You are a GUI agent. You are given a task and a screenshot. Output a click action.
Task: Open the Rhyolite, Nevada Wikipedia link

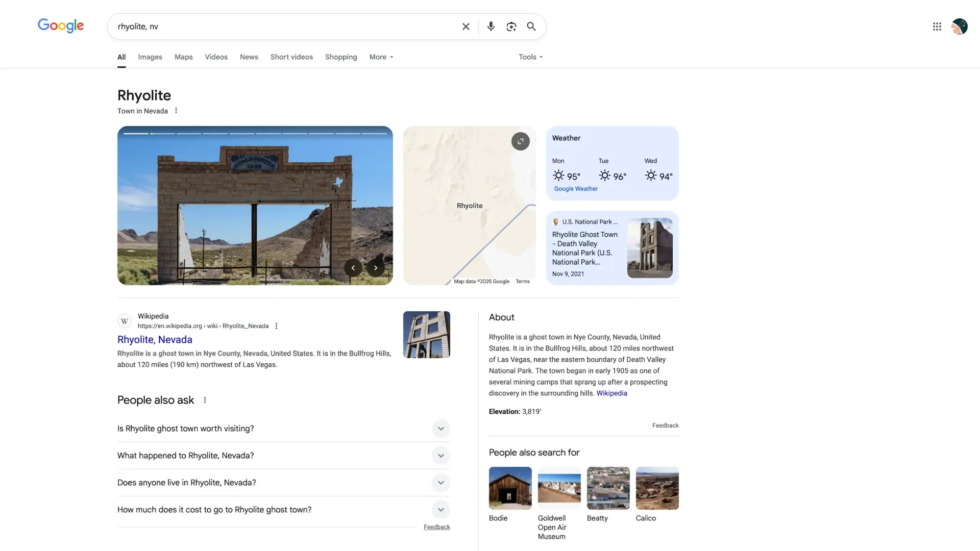[x=155, y=340]
